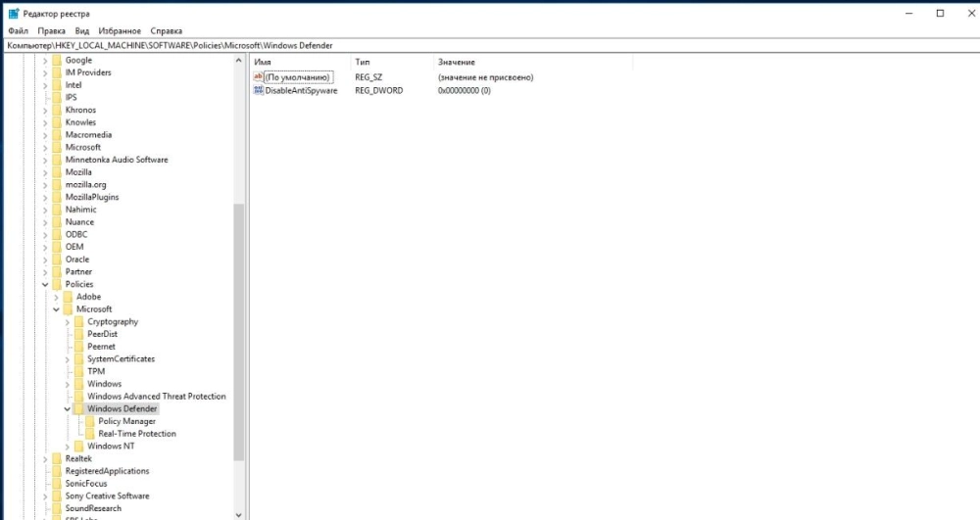Expand the Windows NT key

pos(67,447)
